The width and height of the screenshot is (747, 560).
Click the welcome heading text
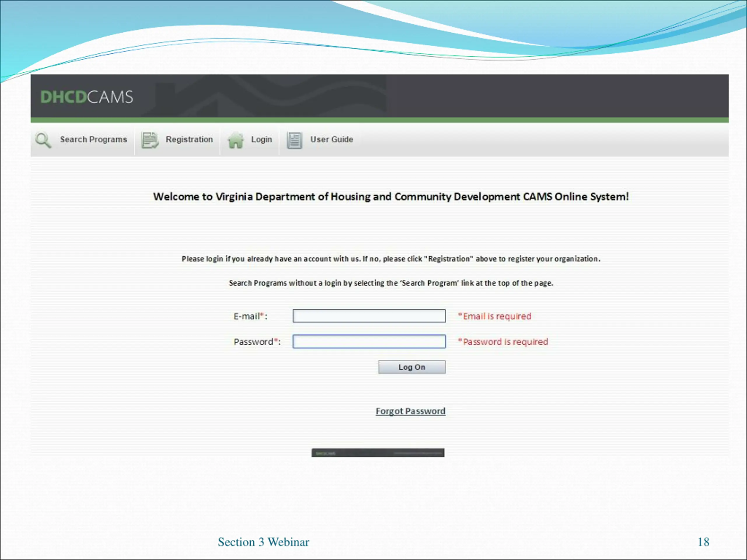coord(391,197)
